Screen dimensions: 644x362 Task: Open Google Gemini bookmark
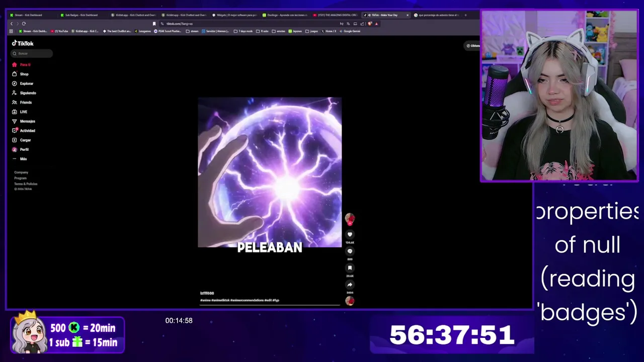(349, 31)
